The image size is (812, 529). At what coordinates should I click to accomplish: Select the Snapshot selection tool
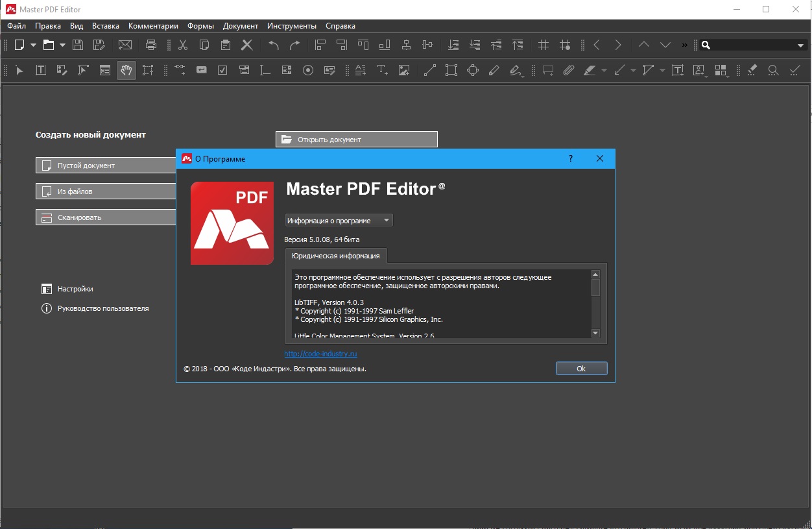click(x=149, y=70)
